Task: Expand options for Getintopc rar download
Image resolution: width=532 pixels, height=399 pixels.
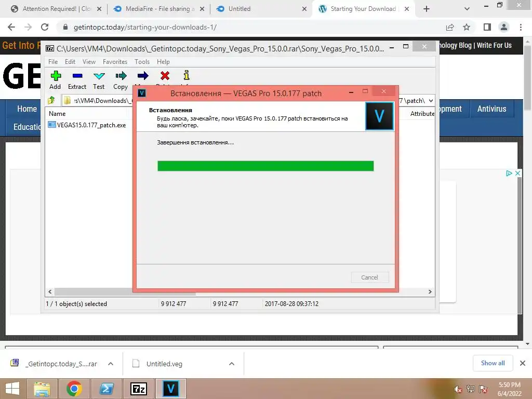Action: (111, 364)
